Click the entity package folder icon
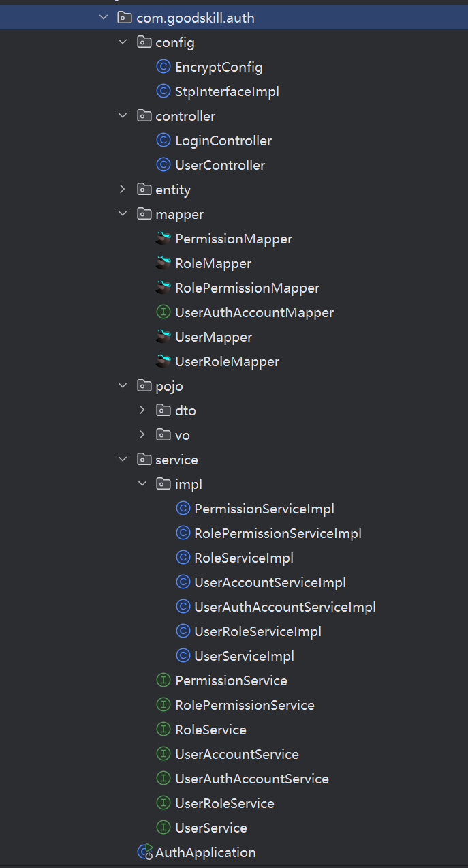 point(144,190)
